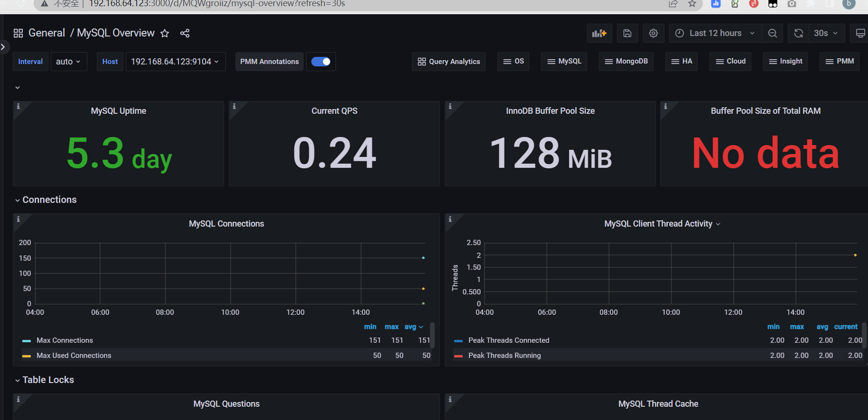Zoom out the time range
The height and width of the screenshot is (420, 868).
click(x=773, y=33)
